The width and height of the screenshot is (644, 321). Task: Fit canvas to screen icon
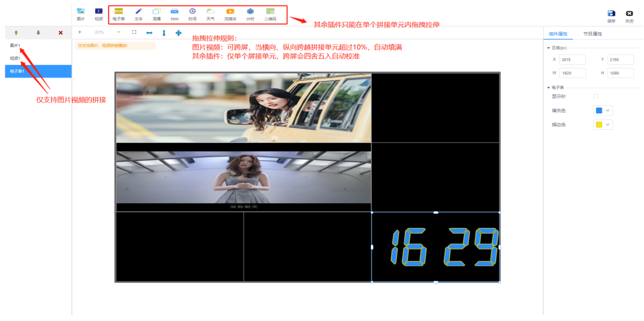(x=134, y=32)
